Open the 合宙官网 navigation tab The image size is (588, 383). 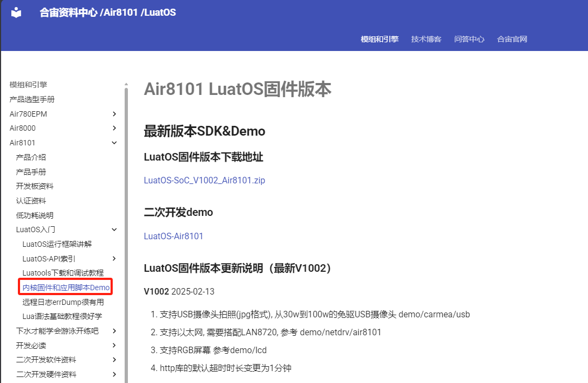(x=512, y=39)
